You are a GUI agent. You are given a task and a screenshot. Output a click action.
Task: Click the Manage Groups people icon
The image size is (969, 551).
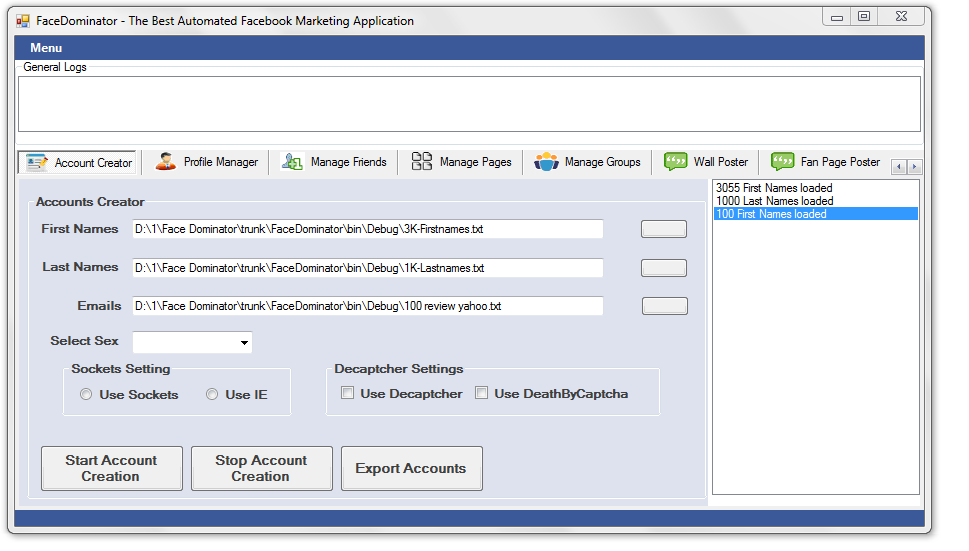[x=546, y=162]
